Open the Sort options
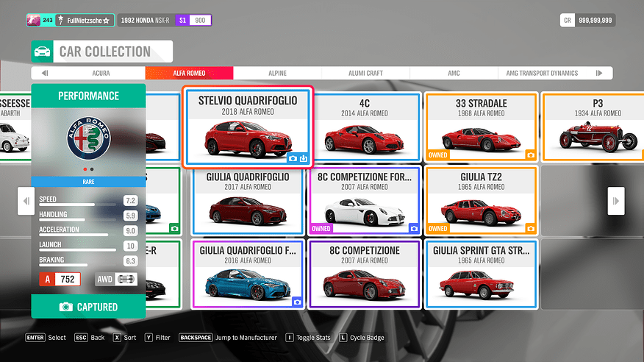The image size is (644, 362). (125, 338)
